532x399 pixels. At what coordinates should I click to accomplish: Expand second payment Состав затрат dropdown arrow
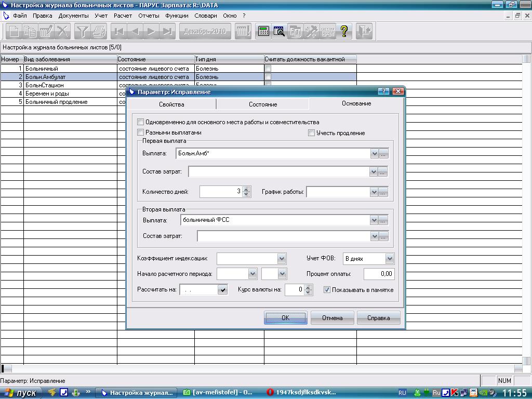pos(374,236)
